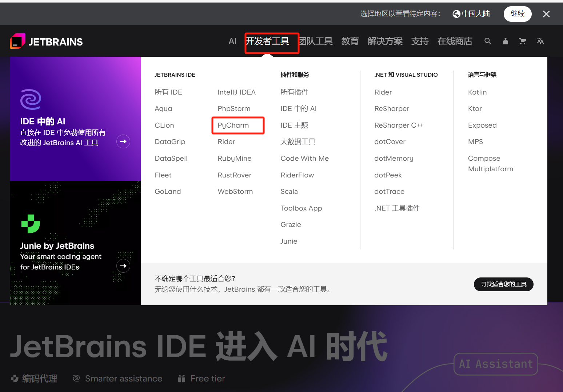Open the dotCover link
The width and height of the screenshot is (563, 392).
click(x=390, y=141)
